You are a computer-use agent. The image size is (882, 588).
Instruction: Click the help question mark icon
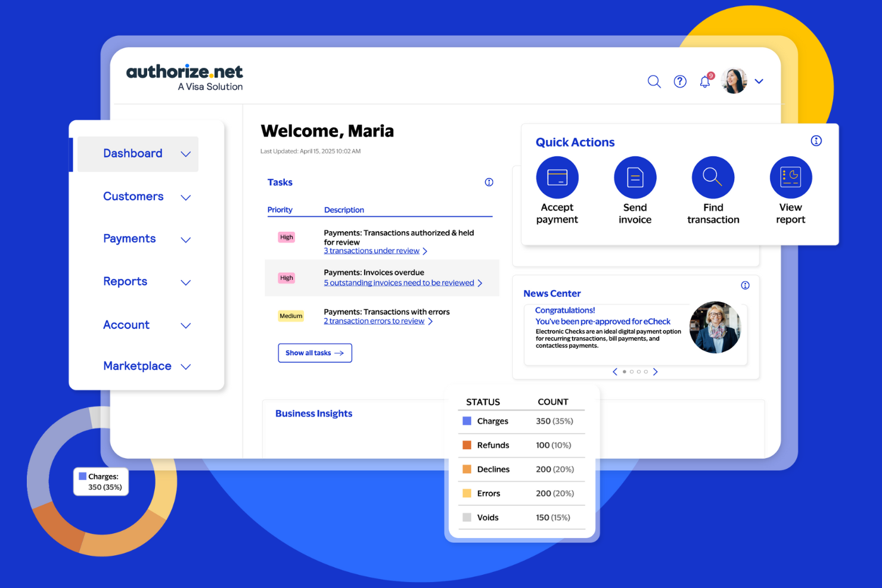pyautogui.click(x=680, y=81)
